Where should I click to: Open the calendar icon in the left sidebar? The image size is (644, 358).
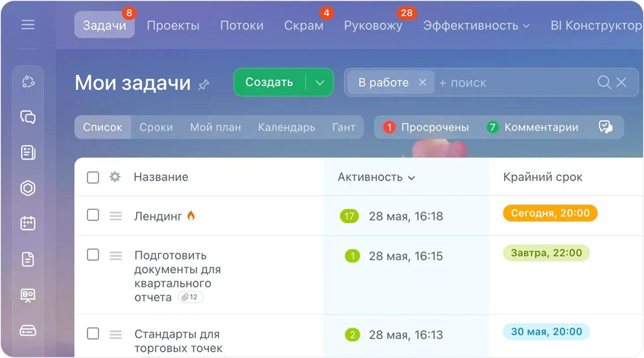(28, 223)
